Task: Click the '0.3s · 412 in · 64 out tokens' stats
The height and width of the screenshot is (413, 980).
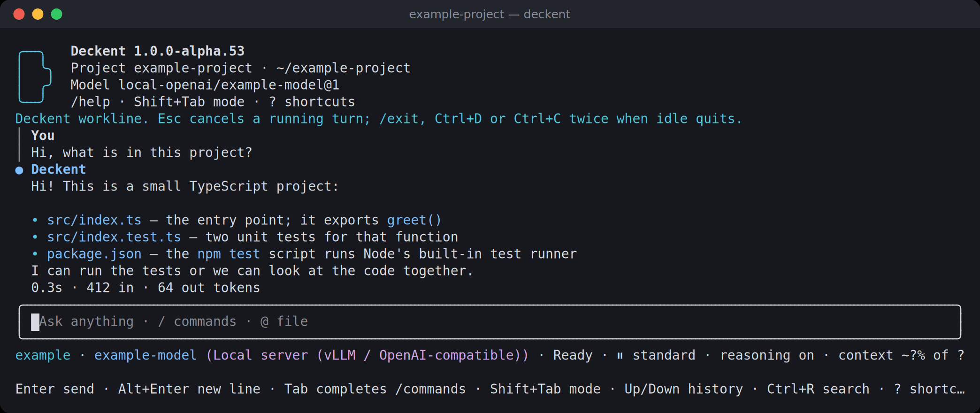Action: [x=145, y=288]
